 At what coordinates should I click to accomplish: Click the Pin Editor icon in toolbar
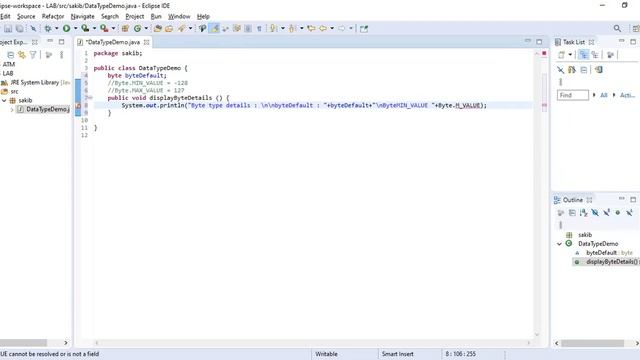tap(364, 29)
